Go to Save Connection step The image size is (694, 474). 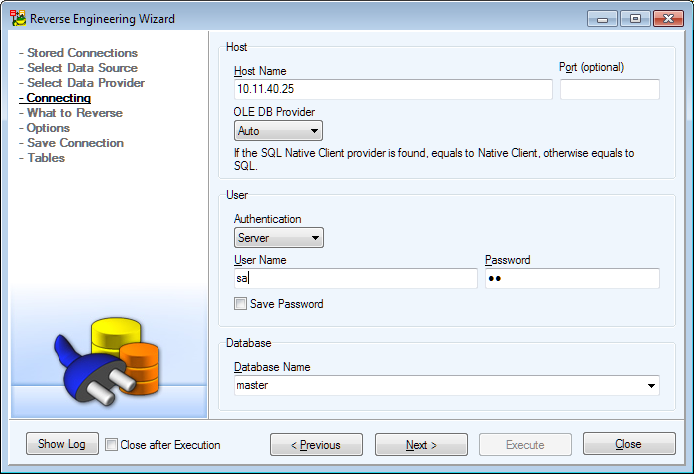click(75, 143)
